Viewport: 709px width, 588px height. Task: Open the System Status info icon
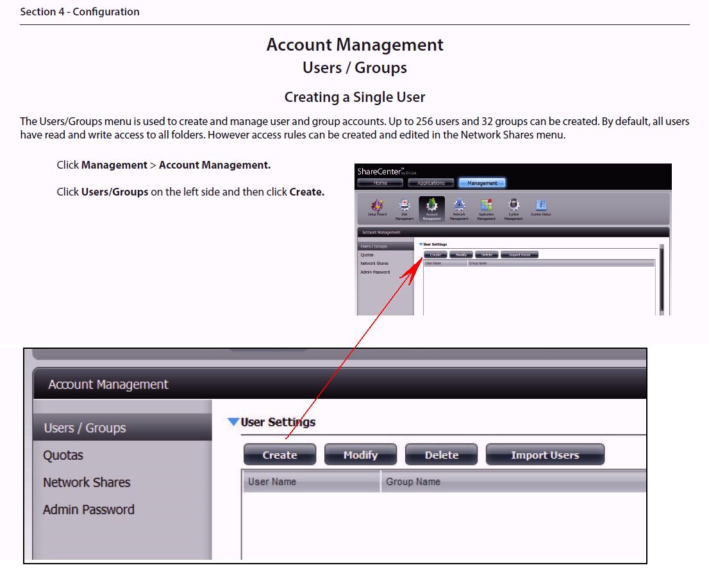(541, 208)
